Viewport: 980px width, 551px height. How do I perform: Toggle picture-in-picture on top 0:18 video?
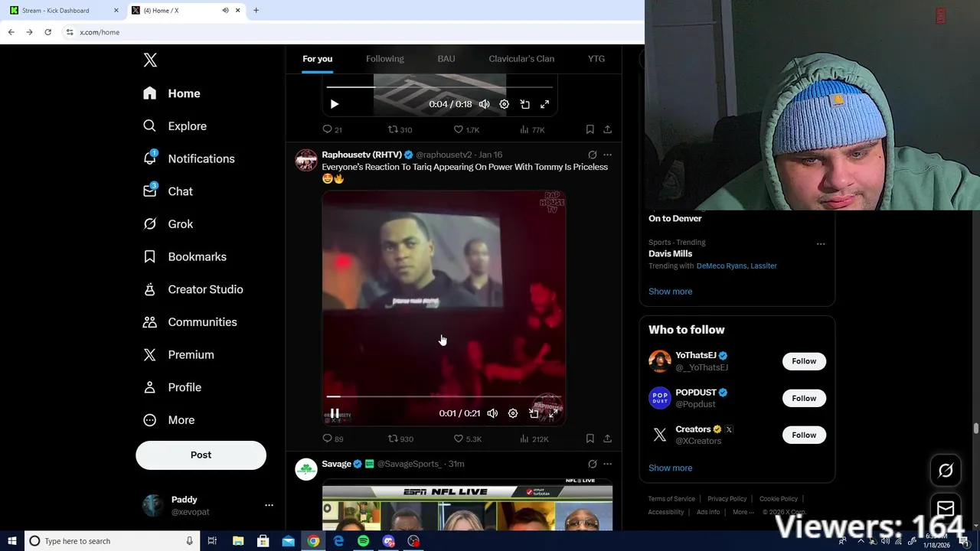point(524,104)
